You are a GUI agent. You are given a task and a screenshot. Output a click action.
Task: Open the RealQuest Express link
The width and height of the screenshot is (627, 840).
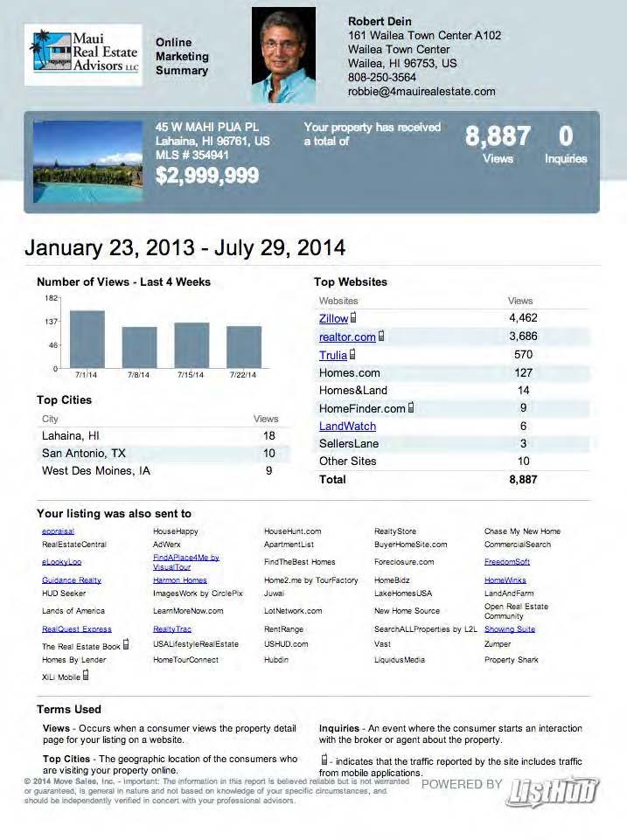coord(77,629)
